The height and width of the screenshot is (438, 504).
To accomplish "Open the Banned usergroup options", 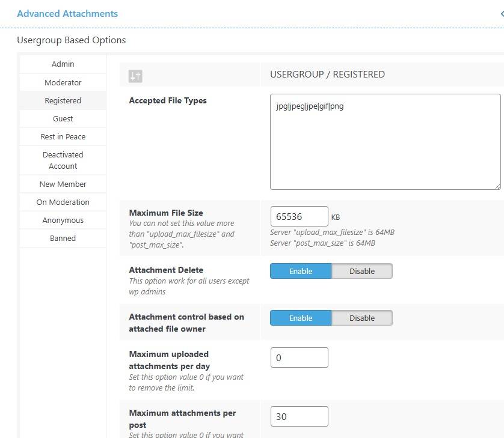I will point(63,238).
